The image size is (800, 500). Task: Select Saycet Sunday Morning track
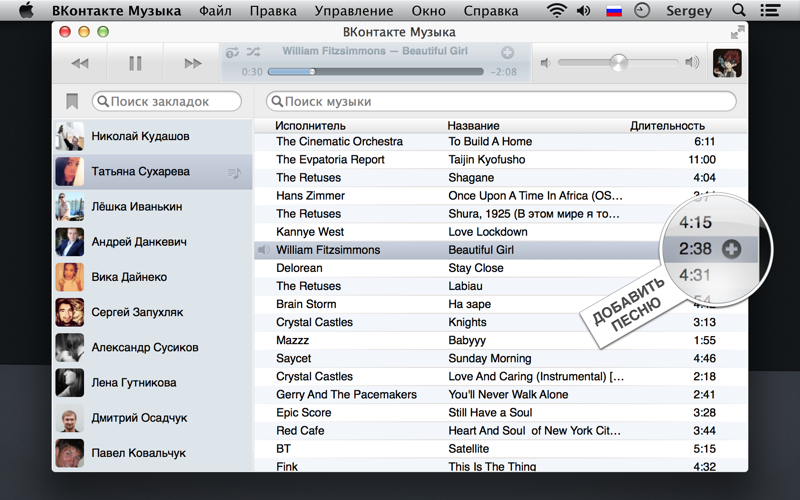(501, 359)
